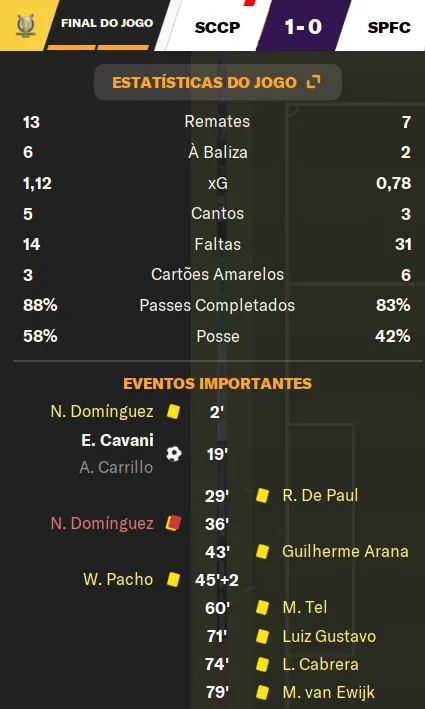425x709 pixels.
Task: Click the yellow card icon next to M. Tel
Action: [262, 607]
